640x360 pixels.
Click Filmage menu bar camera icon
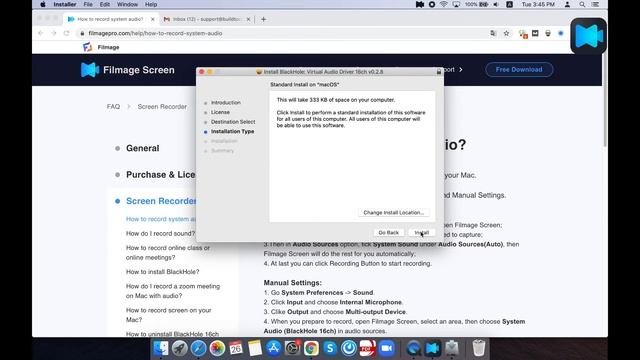pos(420,4)
